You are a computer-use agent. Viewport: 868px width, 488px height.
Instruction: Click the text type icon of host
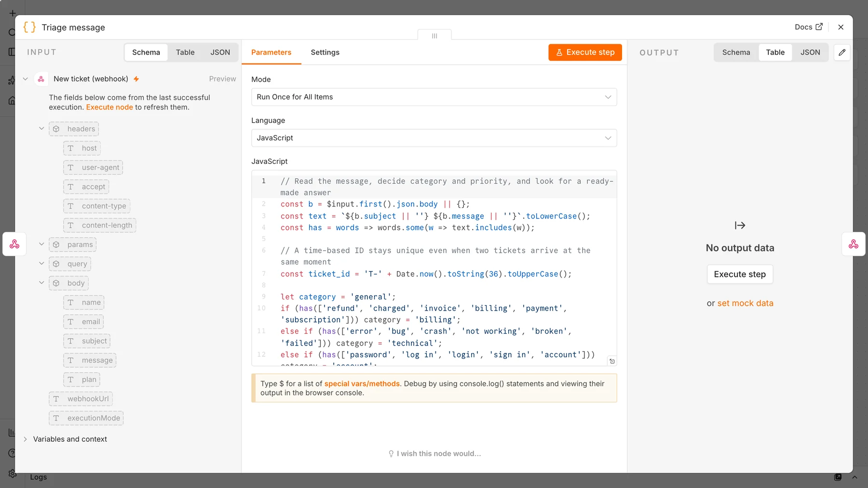point(71,148)
